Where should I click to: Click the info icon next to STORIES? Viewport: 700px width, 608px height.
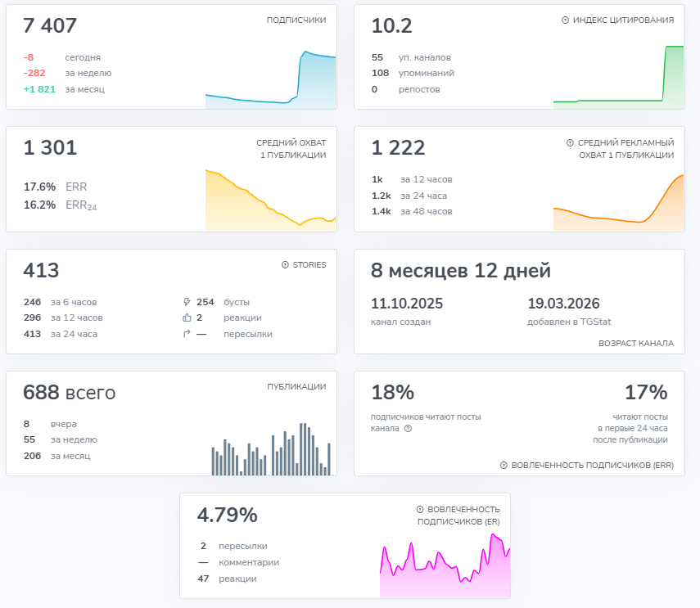coord(285,265)
